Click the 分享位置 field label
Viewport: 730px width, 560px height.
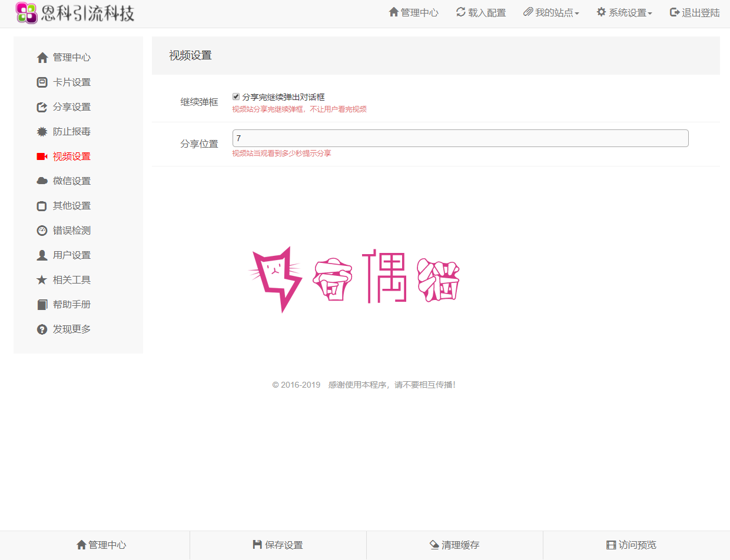click(199, 144)
